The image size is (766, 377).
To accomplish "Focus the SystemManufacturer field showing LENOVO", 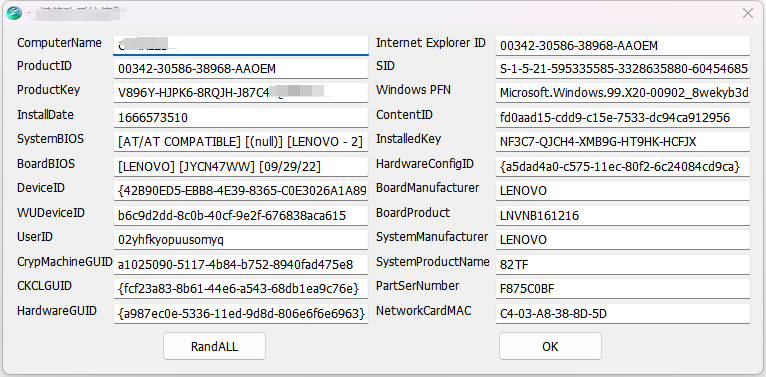I will [622, 240].
